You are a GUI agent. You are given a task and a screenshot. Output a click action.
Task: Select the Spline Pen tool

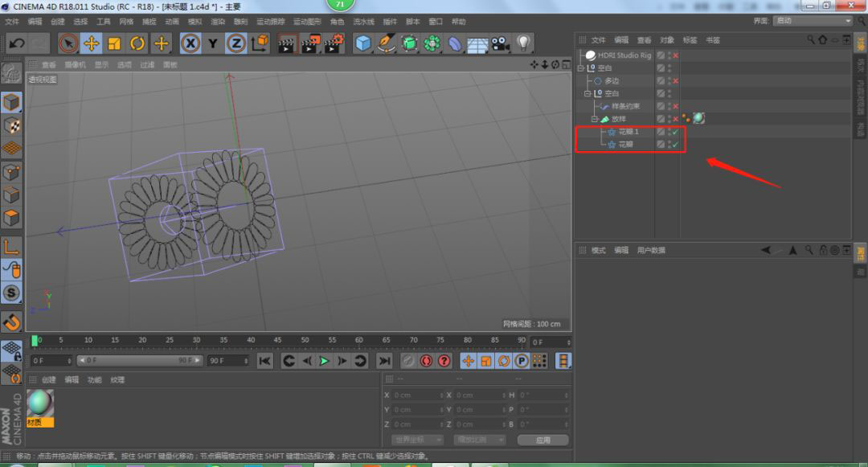(386, 43)
